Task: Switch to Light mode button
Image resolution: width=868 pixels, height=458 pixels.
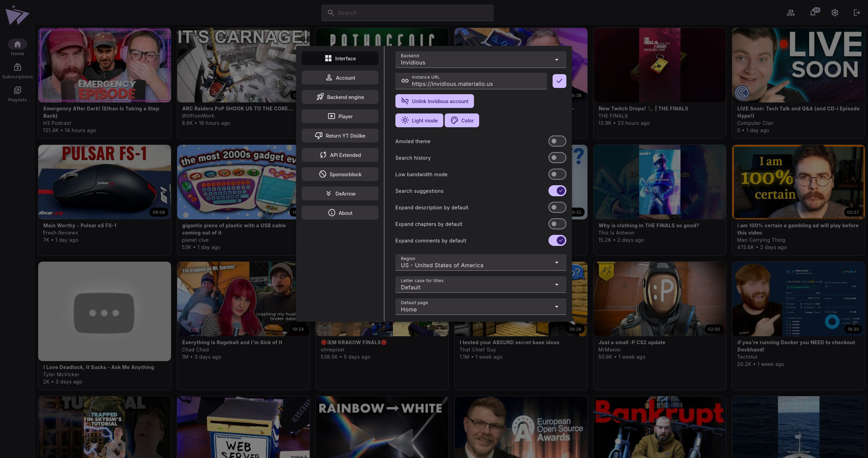Action: (x=419, y=120)
